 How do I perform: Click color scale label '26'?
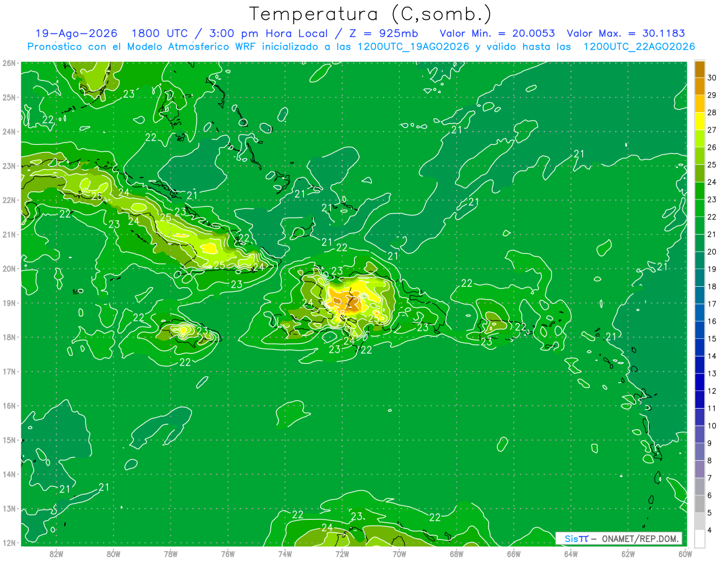712,147
